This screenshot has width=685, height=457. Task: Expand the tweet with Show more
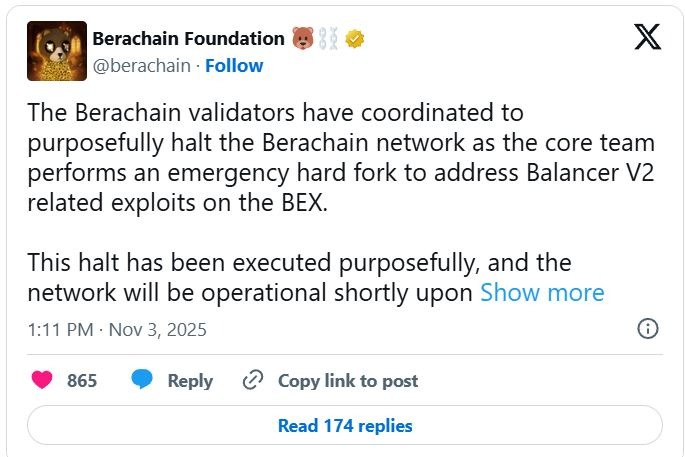[x=542, y=293]
